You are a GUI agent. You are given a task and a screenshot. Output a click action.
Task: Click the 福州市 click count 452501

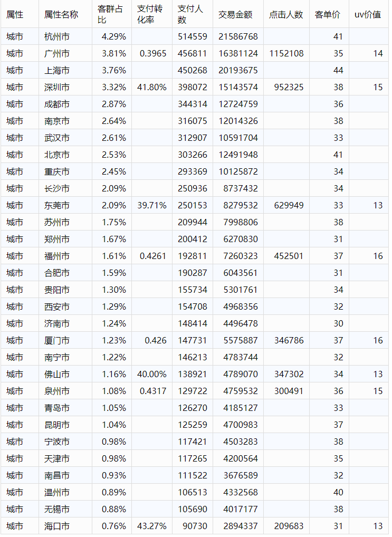pos(289,256)
